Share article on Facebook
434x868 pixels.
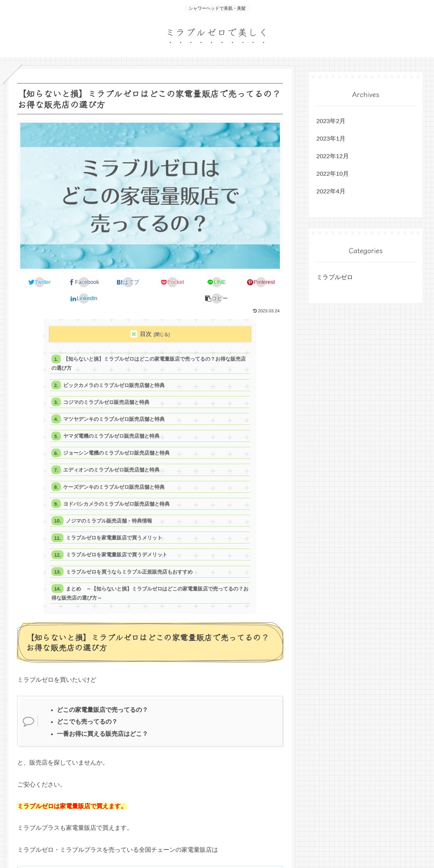(84, 282)
